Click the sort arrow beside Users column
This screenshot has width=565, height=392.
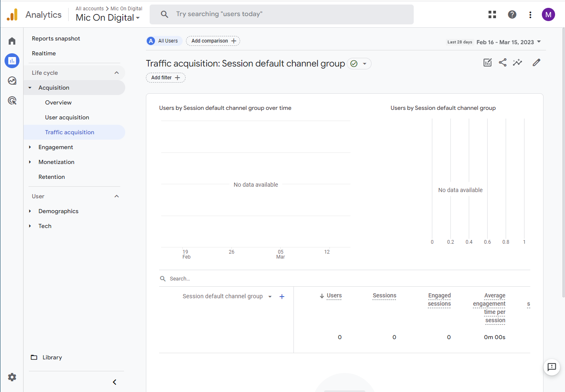[322, 296]
